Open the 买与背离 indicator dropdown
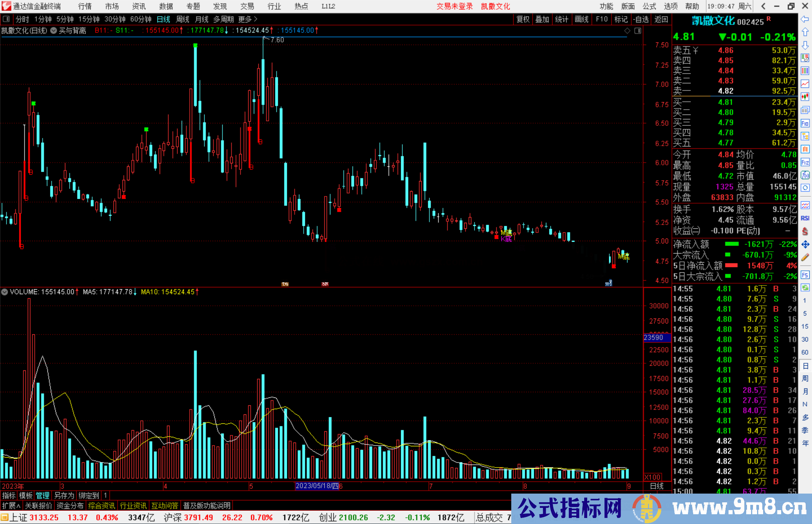The image size is (812, 524). point(54,30)
